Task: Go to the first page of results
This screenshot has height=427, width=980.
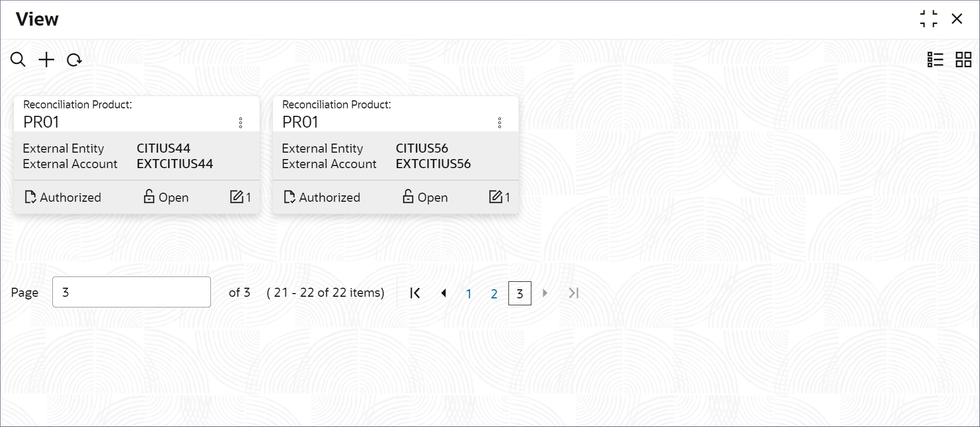Action: tap(415, 293)
